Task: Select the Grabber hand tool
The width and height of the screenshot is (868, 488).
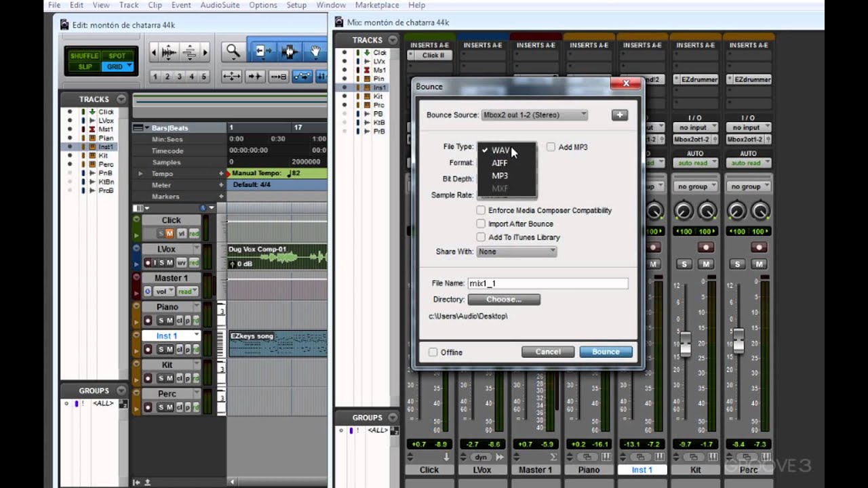Action: point(315,52)
